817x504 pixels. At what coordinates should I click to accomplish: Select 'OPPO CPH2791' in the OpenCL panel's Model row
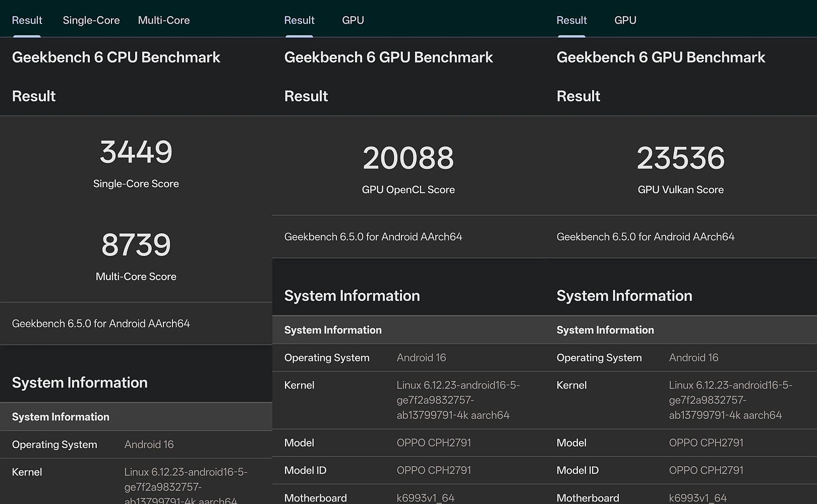(434, 443)
